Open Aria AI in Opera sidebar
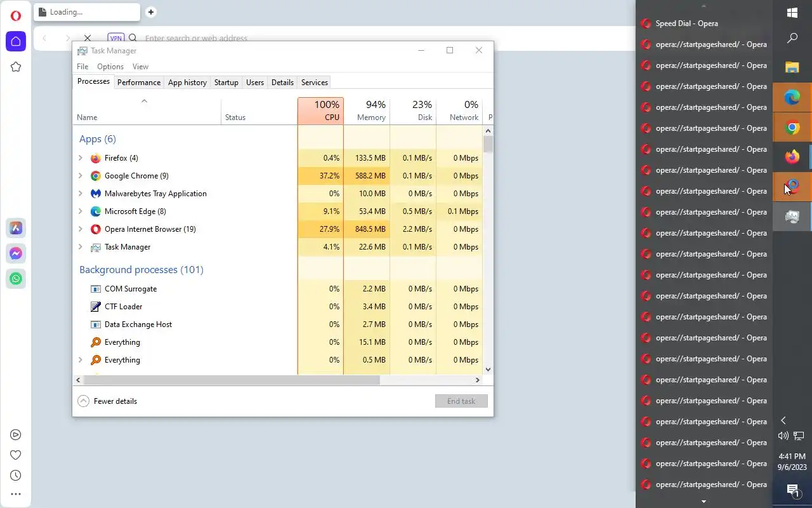Screen dimensions: 812x508 tap(16, 228)
